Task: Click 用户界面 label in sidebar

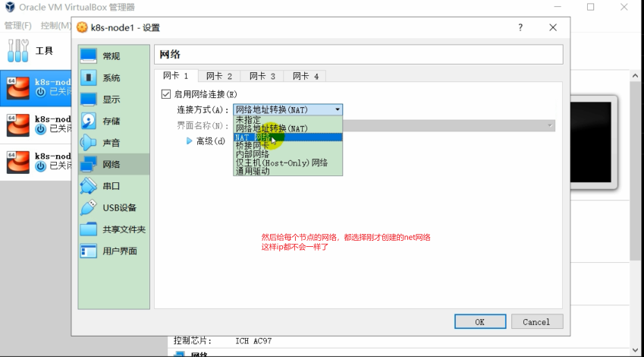Action: 120,251
